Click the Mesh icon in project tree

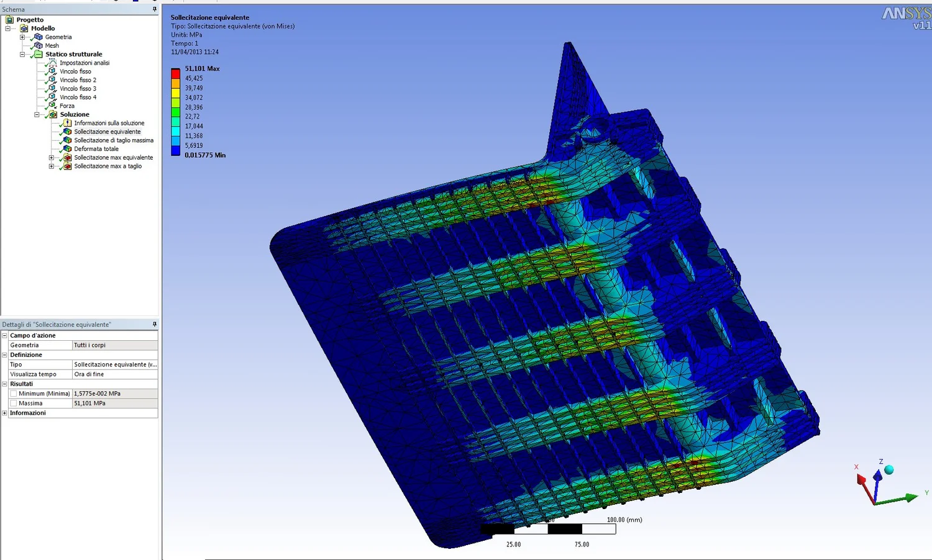pyautogui.click(x=38, y=46)
